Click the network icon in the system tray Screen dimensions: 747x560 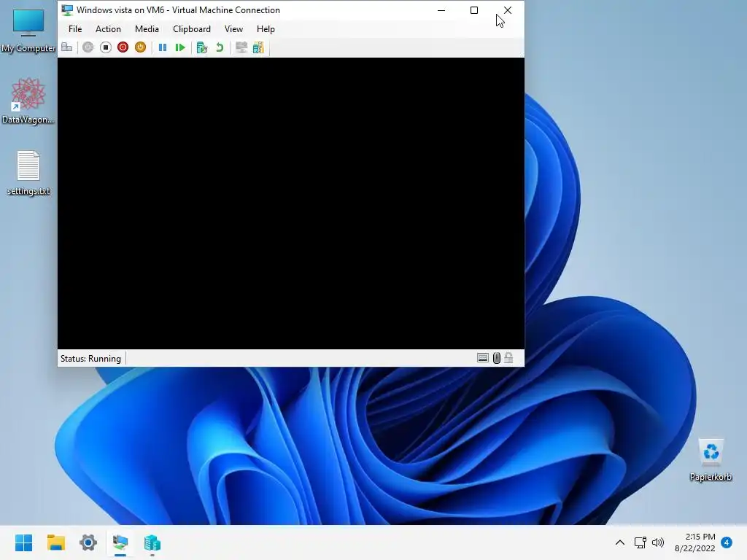tap(640, 542)
